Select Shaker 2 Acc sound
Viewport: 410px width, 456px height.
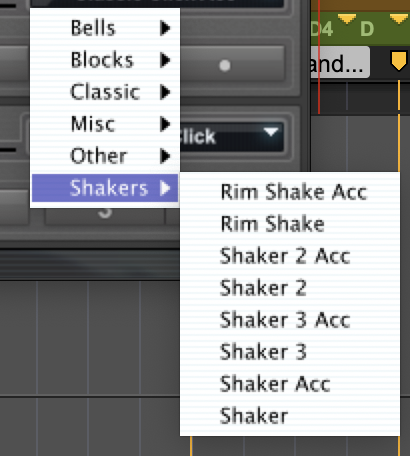coord(290,256)
